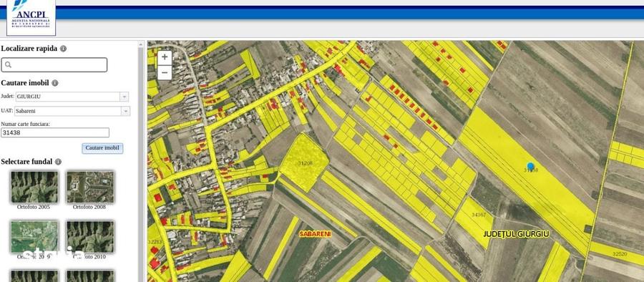Screen dimensions: 644x282
Task: Click the sidebar vertical scrollbar
Action: coord(141,161)
